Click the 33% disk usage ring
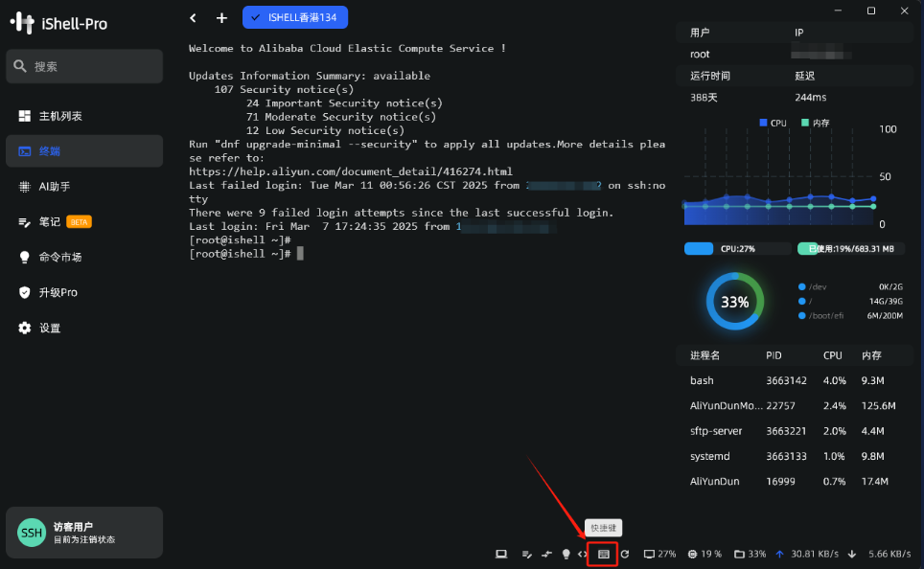The image size is (924, 569). pyautogui.click(x=735, y=302)
